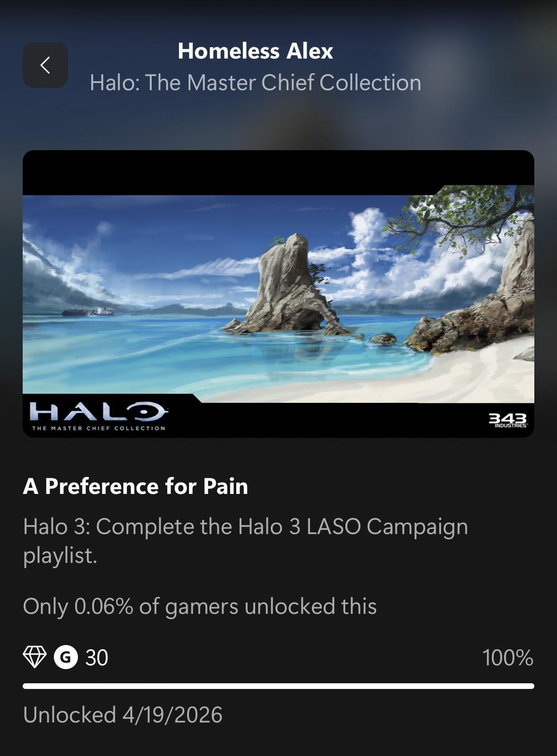Tap the 30 Gamerscore value
The width and height of the screenshot is (557, 756).
[x=97, y=657]
